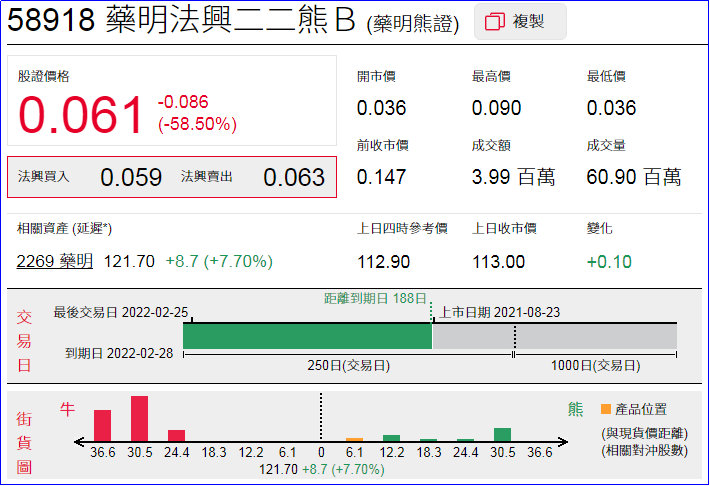Click the tallest red bull bar at 30.5
The image size is (710, 486).
[139, 419]
